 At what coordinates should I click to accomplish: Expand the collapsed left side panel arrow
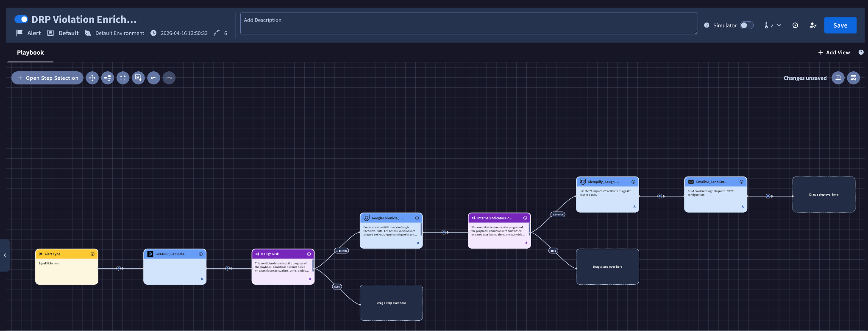[5, 255]
